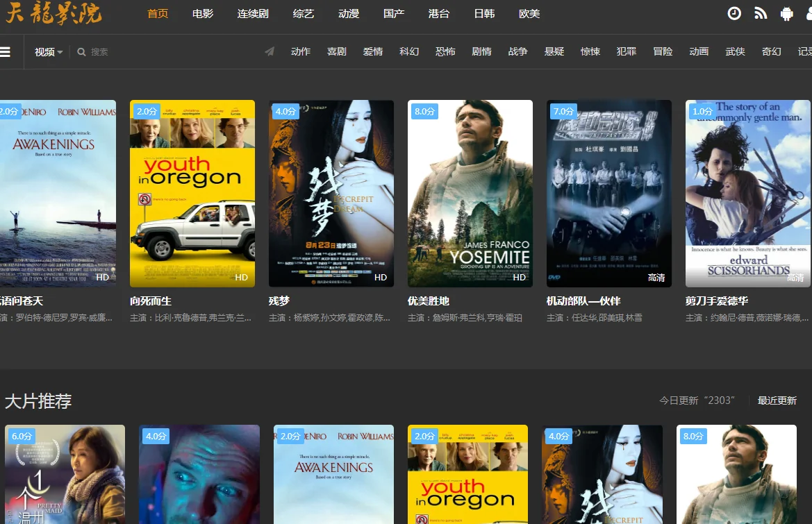Open the Edward Scissorhands poster
Image resolution: width=812 pixels, height=524 pixels.
click(748, 194)
